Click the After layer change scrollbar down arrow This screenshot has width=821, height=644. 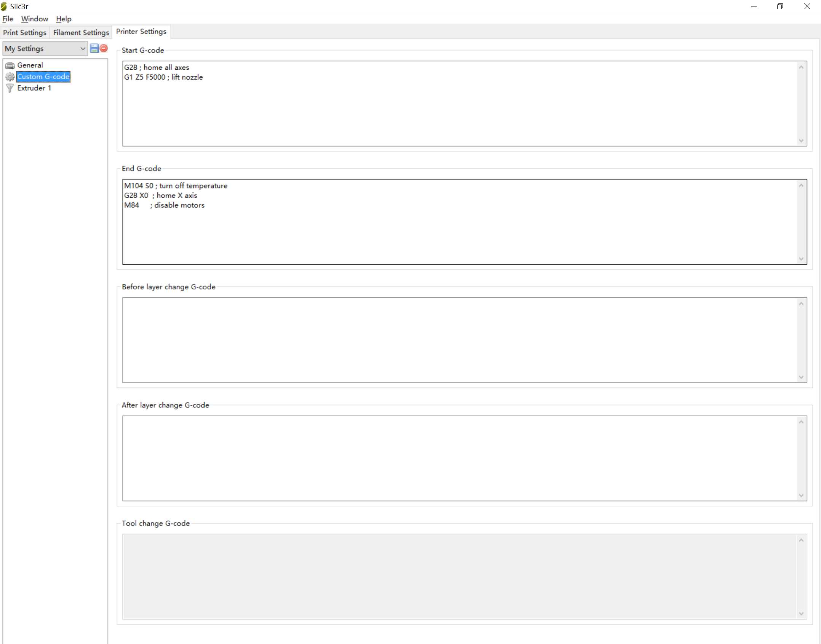click(801, 495)
